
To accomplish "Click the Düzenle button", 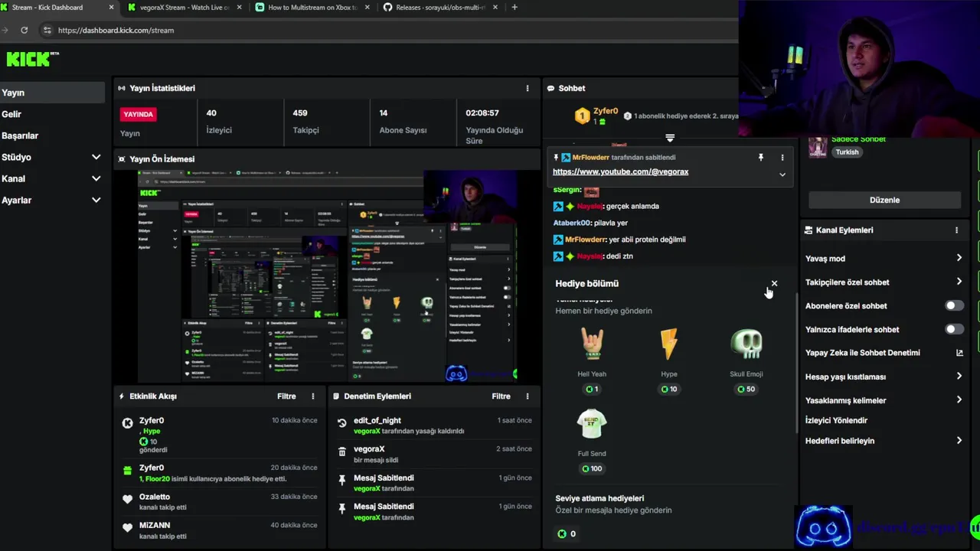I will point(884,200).
